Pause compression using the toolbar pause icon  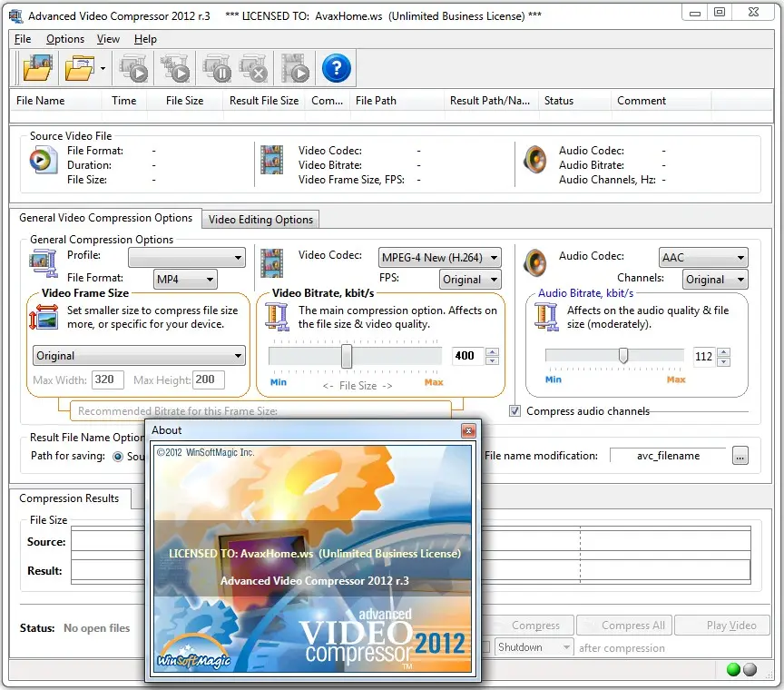(x=217, y=68)
